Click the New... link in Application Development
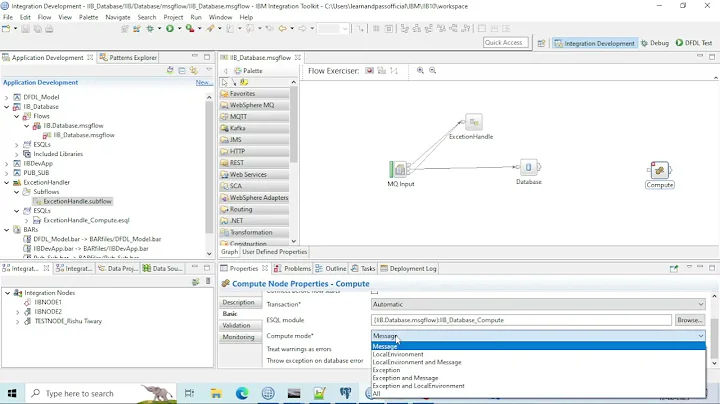This screenshot has height=404, width=720. pyautogui.click(x=204, y=83)
